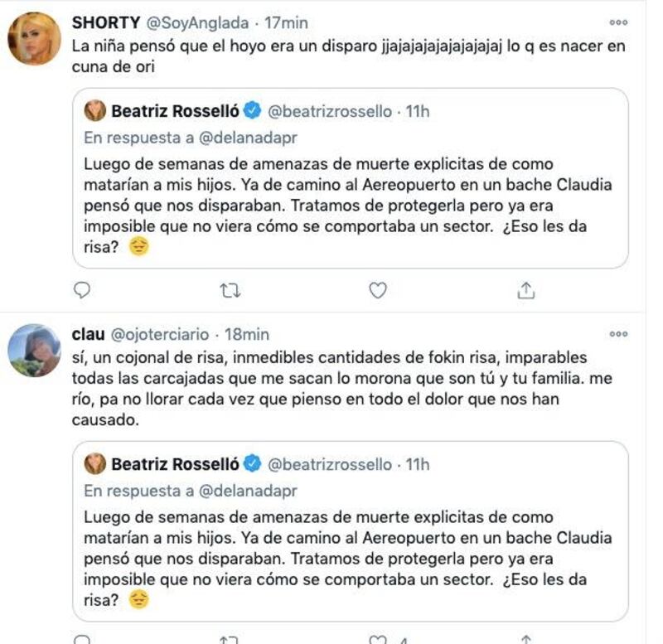The height and width of the screenshot is (644, 663).
Task: Open first quoted tweet body text
Action: point(347,206)
